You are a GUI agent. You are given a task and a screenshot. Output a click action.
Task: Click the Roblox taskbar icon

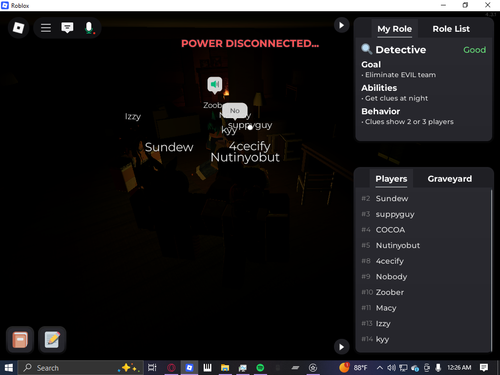tap(189, 368)
